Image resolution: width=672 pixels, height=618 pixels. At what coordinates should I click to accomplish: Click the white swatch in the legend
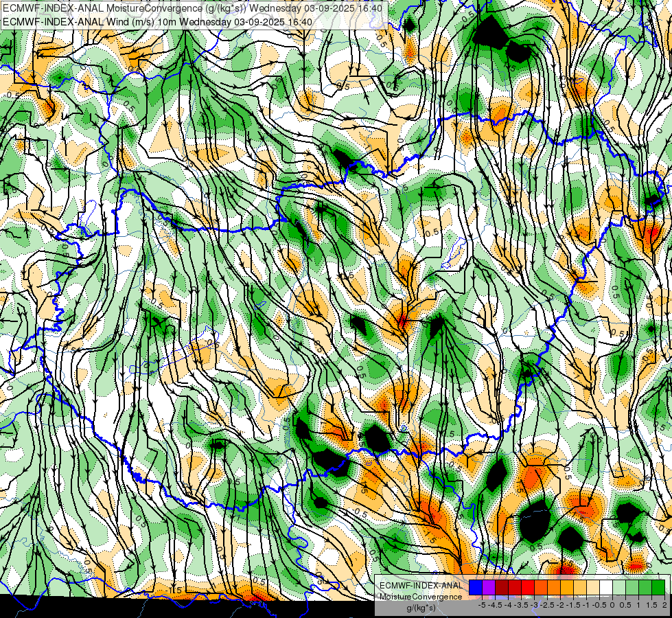coord(606,587)
